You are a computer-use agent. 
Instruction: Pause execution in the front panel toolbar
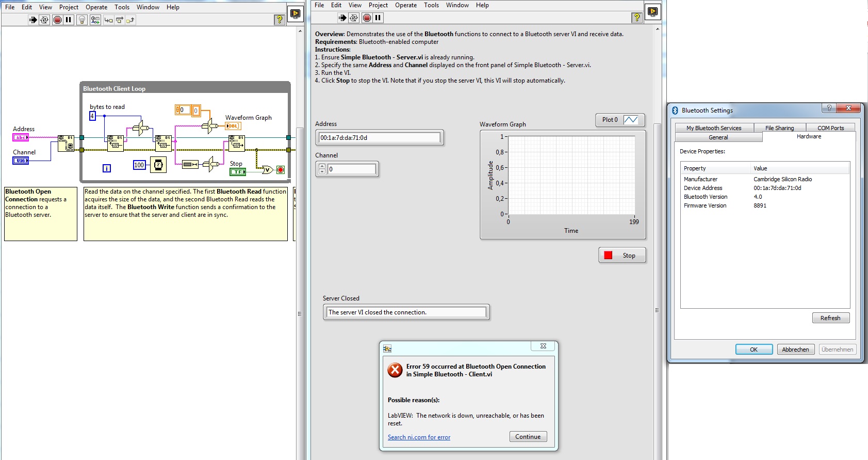point(378,18)
